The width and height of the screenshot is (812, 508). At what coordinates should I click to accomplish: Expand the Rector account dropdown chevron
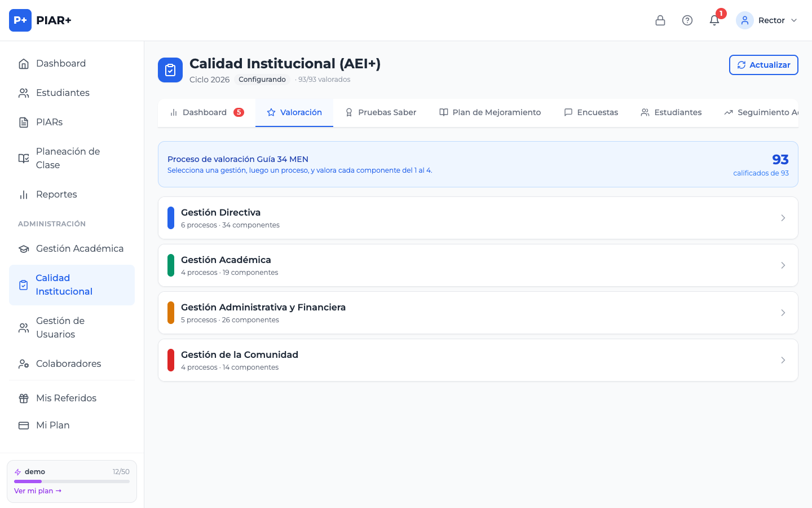tap(794, 20)
